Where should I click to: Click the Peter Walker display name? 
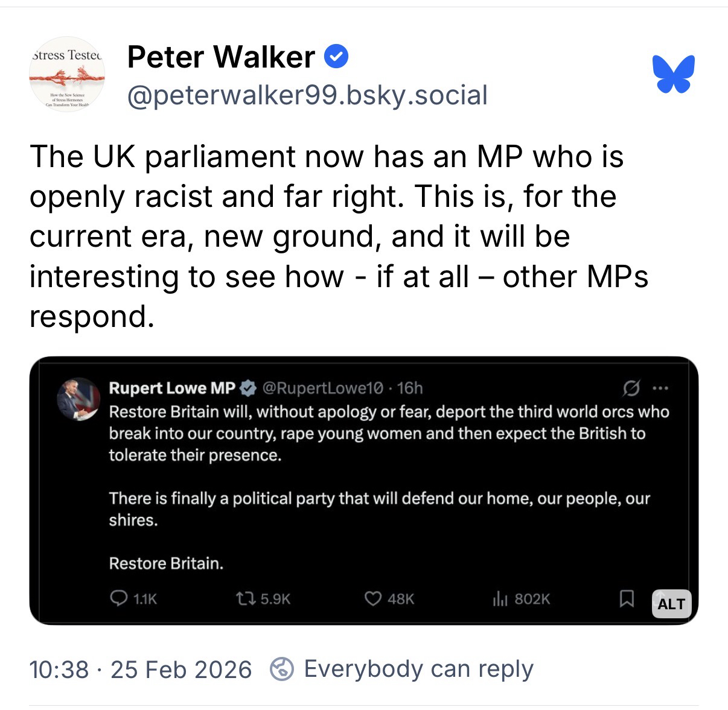tap(221, 57)
